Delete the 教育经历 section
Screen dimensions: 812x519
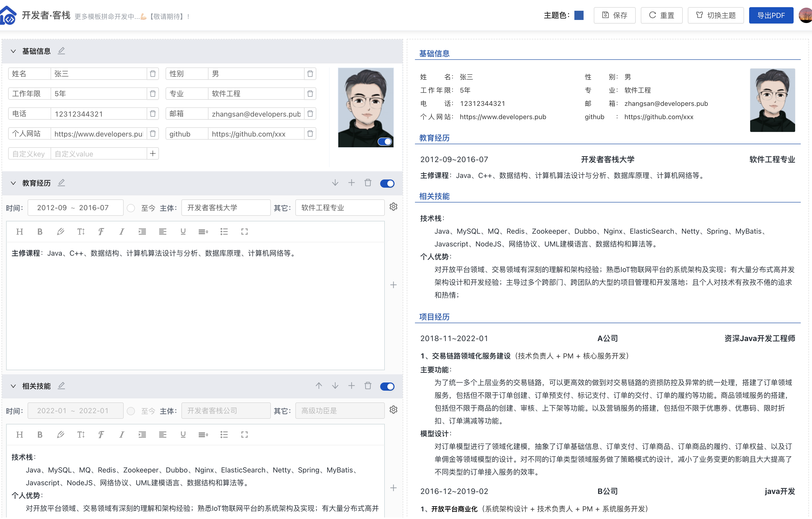(368, 183)
